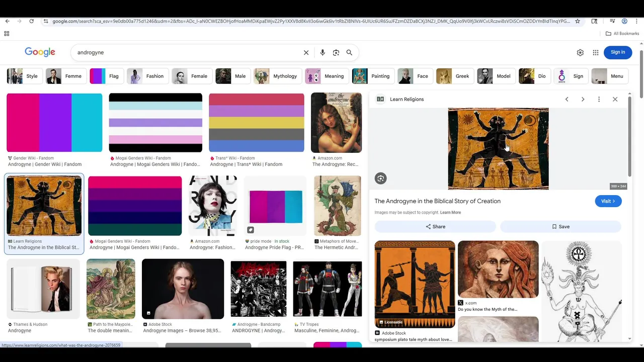The width and height of the screenshot is (644, 362).
Task: Open Baphomet drawing related image
Action: point(582,292)
